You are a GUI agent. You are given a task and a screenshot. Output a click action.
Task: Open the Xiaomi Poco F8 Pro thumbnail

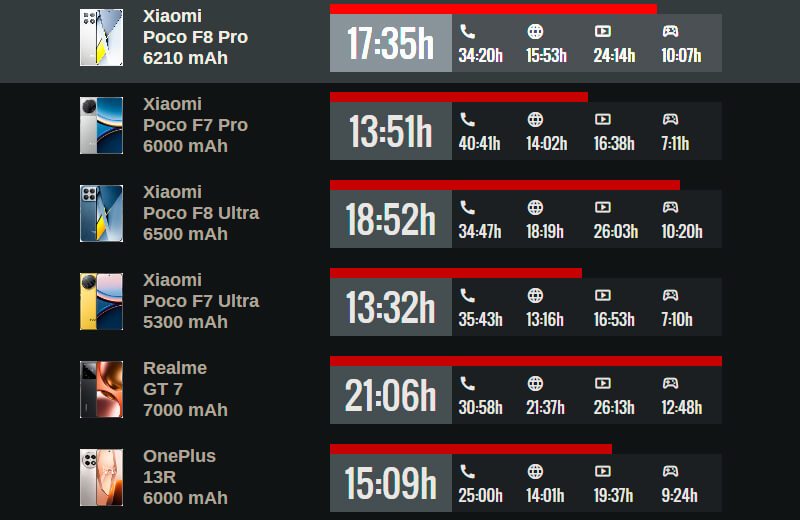coord(101,37)
